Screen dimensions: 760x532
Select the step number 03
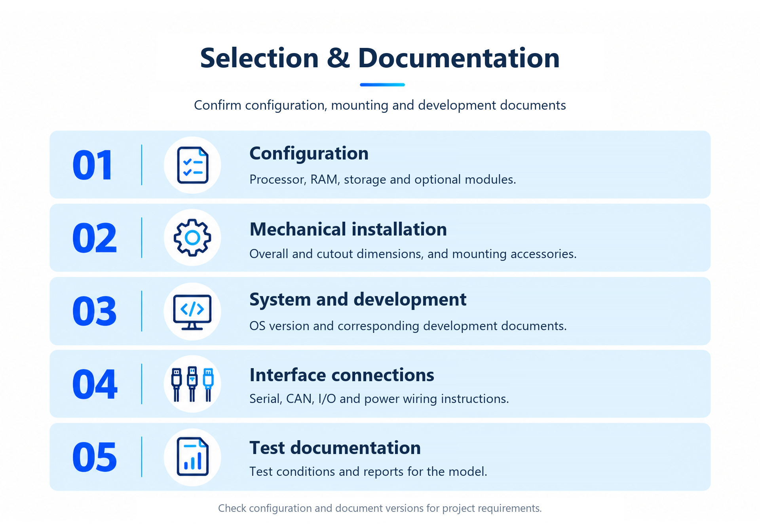pyautogui.click(x=95, y=312)
